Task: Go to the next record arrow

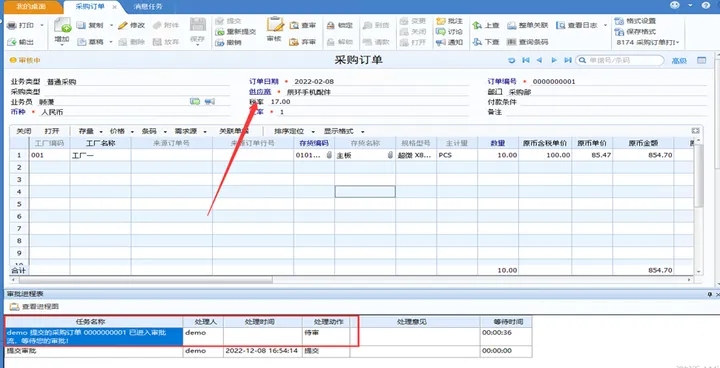Action: pyautogui.click(x=554, y=60)
